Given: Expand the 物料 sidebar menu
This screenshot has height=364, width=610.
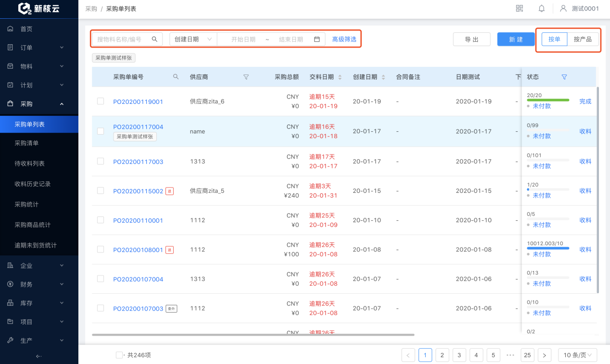Looking at the screenshot, I should pos(62,66).
